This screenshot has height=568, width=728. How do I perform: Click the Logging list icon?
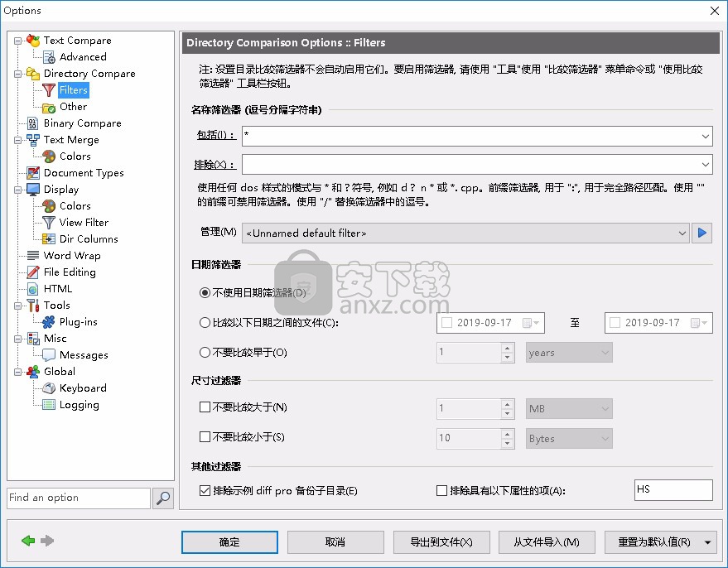tap(49, 405)
